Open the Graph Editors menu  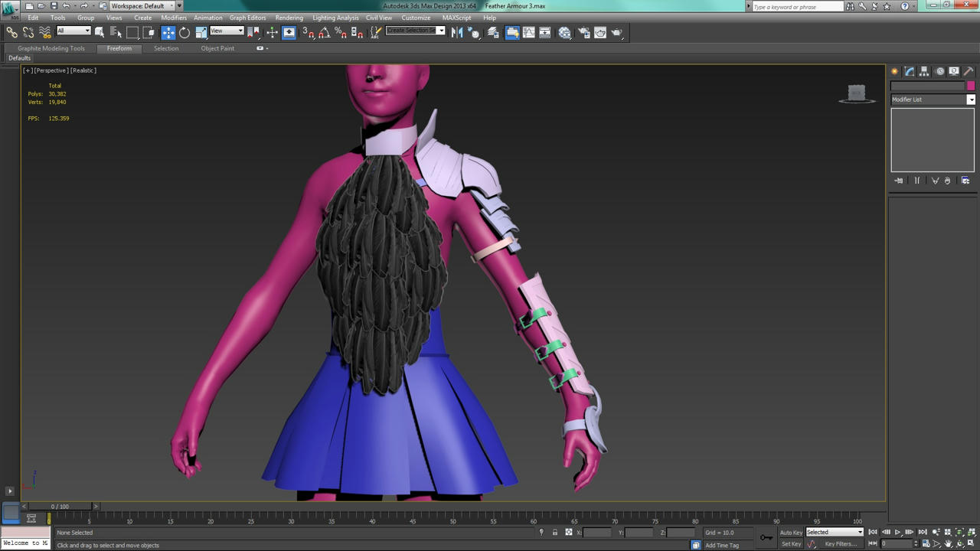click(x=248, y=18)
